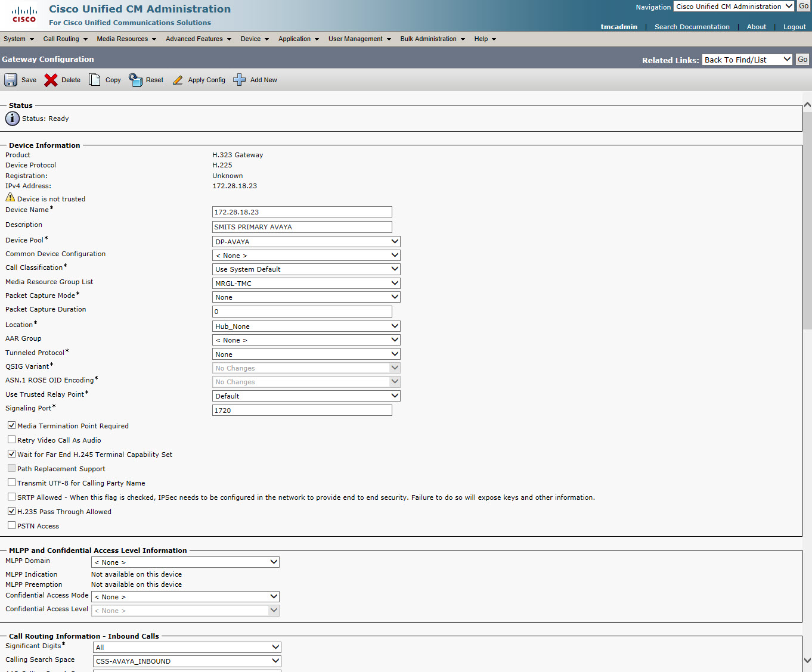812x672 pixels.
Task: Open Use Trusted Relay Point dropdown
Action: click(306, 396)
